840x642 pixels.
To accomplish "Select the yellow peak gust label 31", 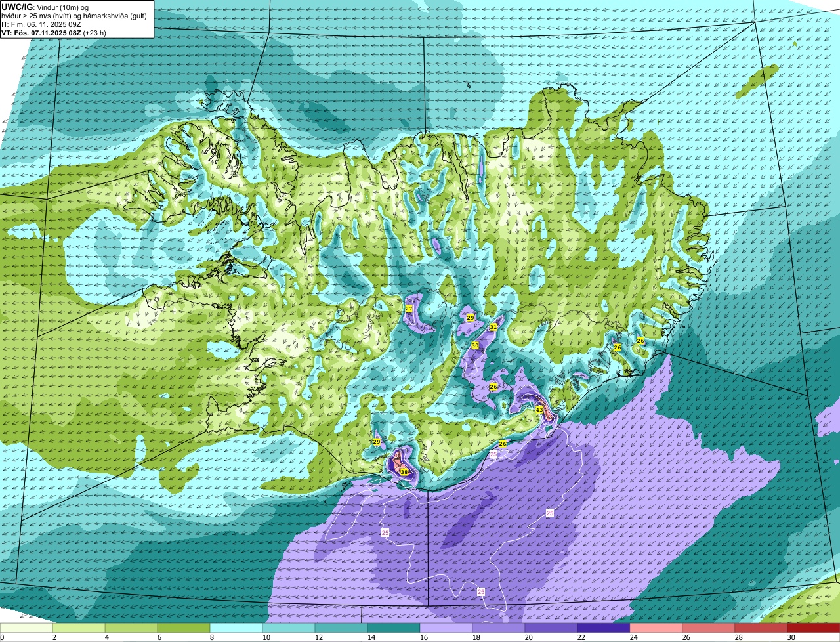I will point(493,327).
